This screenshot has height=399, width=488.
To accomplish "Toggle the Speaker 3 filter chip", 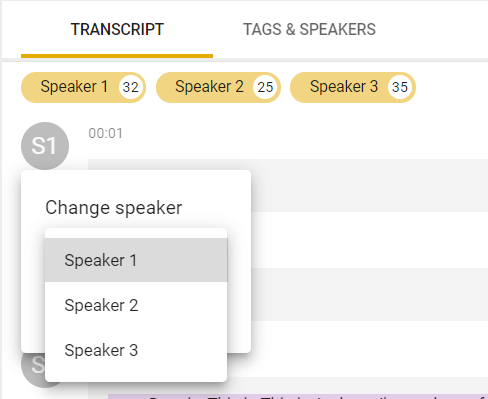I will [353, 87].
